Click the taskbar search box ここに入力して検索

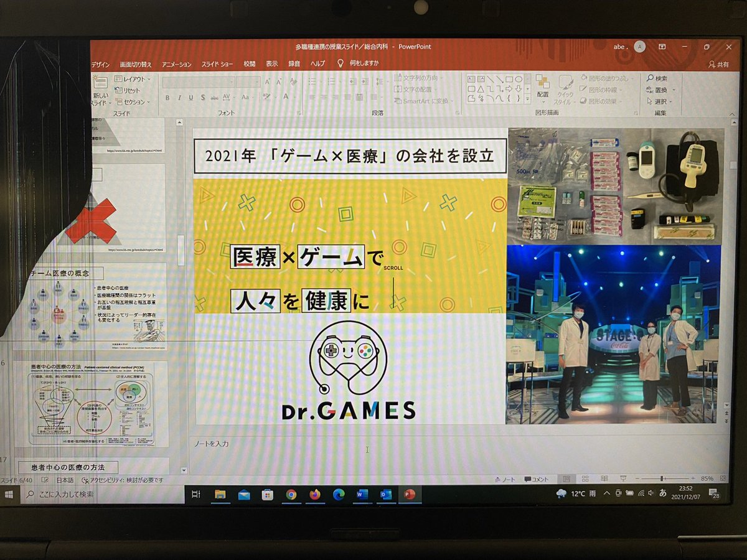101,494
